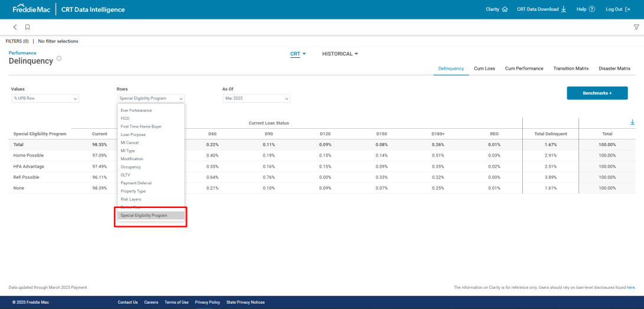This screenshot has height=309, width=644.
Task: Click the FILTERS (0) label
Action: tap(17, 41)
